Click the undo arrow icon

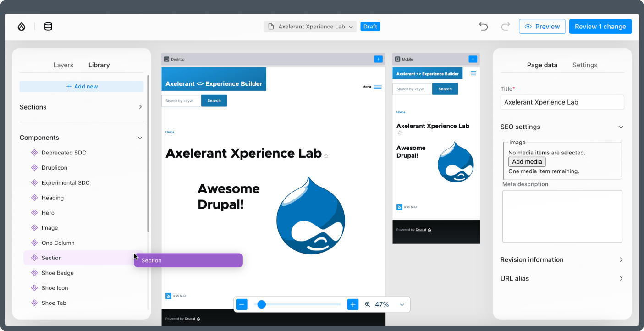pyautogui.click(x=483, y=26)
